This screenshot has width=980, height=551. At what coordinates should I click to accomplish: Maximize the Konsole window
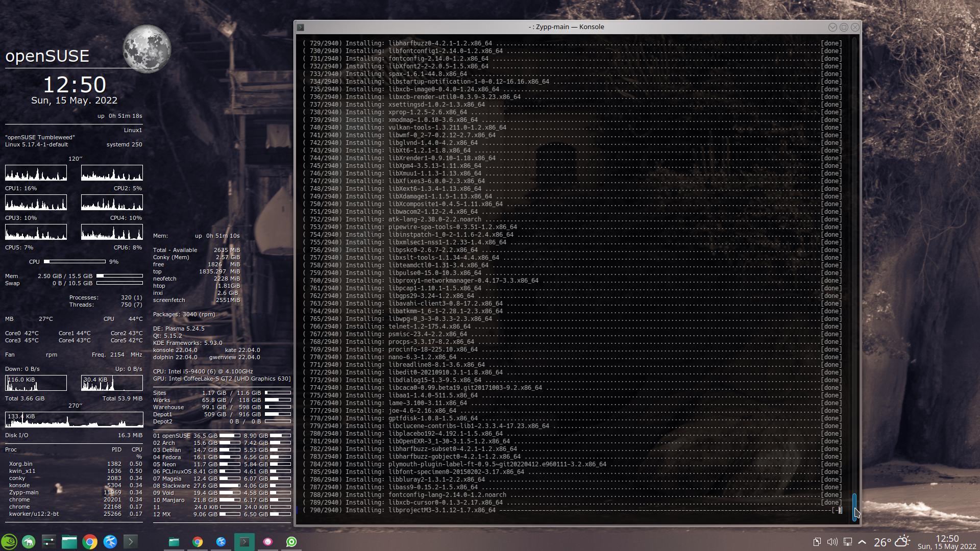coord(844,27)
